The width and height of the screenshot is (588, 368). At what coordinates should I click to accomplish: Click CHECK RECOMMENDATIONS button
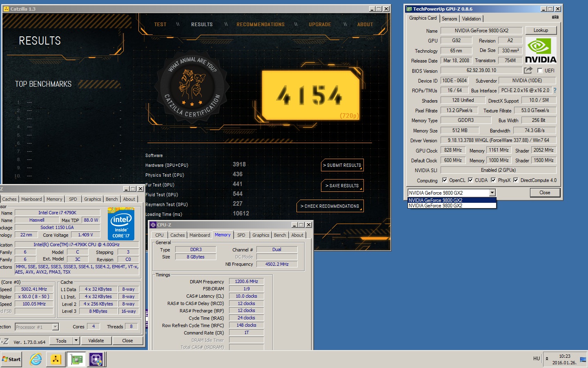[330, 206]
